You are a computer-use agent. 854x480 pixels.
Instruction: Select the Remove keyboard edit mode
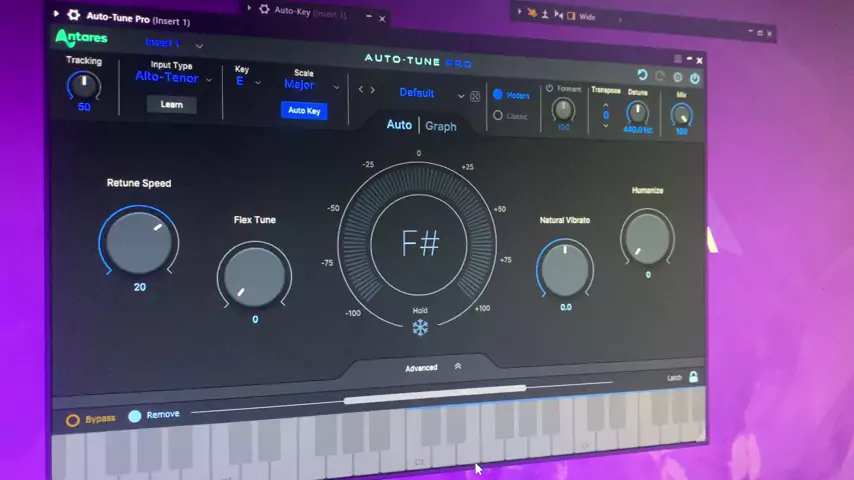(154, 415)
